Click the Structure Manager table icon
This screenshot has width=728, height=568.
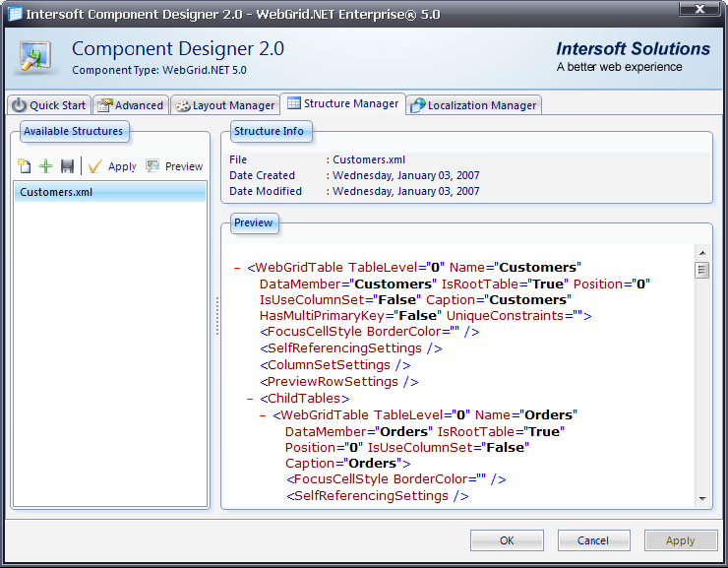pos(293,102)
